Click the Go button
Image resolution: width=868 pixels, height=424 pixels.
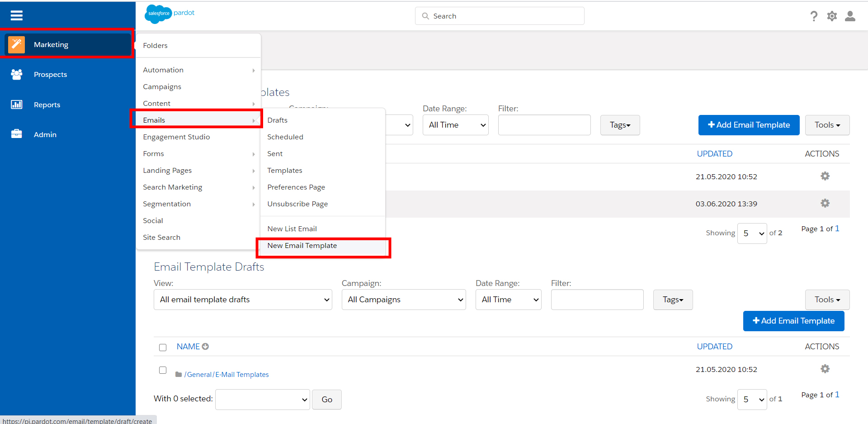[327, 400]
